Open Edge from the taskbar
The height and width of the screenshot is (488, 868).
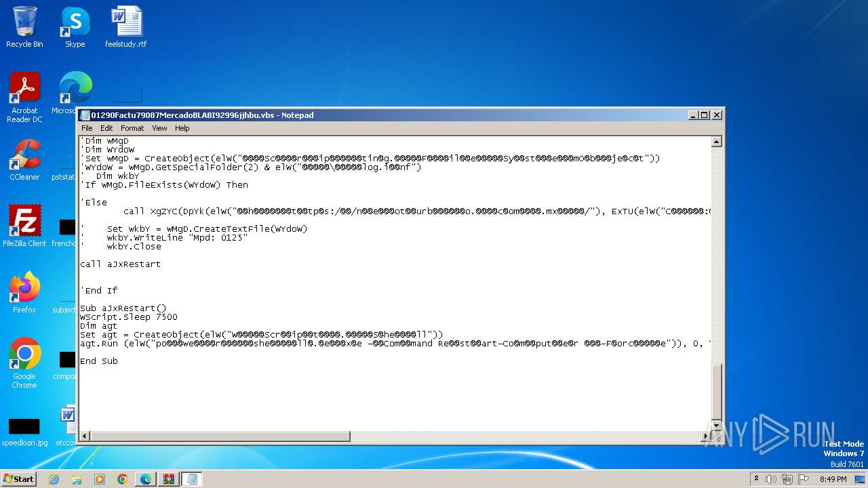click(146, 479)
